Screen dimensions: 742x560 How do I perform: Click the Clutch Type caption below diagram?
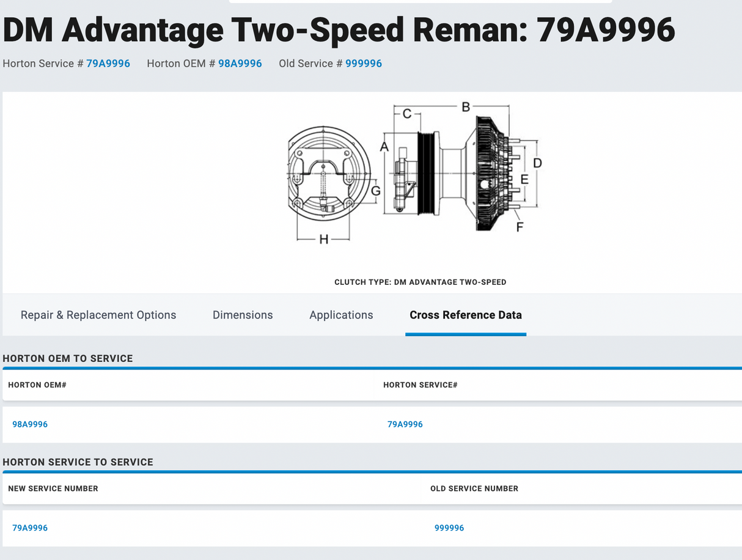(x=420, y=282)
